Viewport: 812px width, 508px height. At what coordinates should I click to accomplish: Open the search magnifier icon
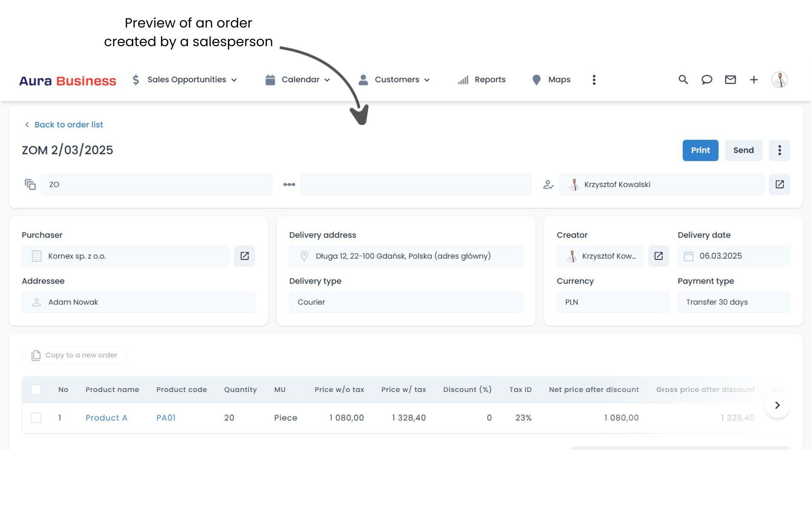click(x=683, y=80)
